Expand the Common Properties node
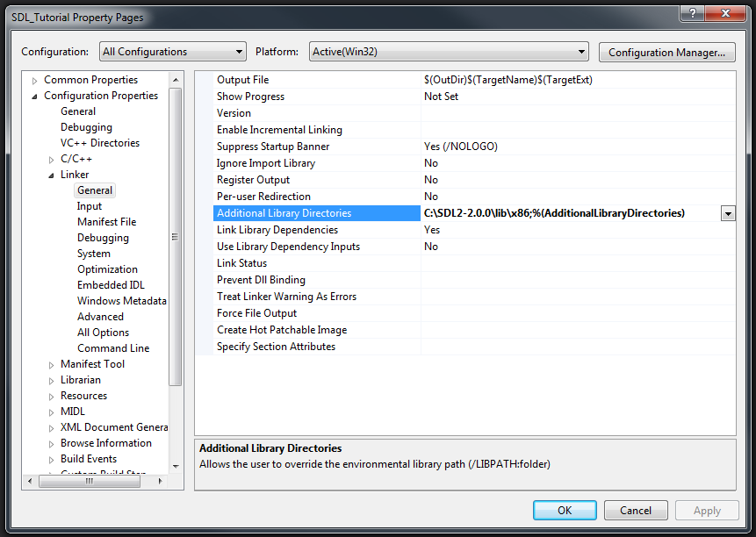This screenshot has height=537, width=756. tap(35, 81)
